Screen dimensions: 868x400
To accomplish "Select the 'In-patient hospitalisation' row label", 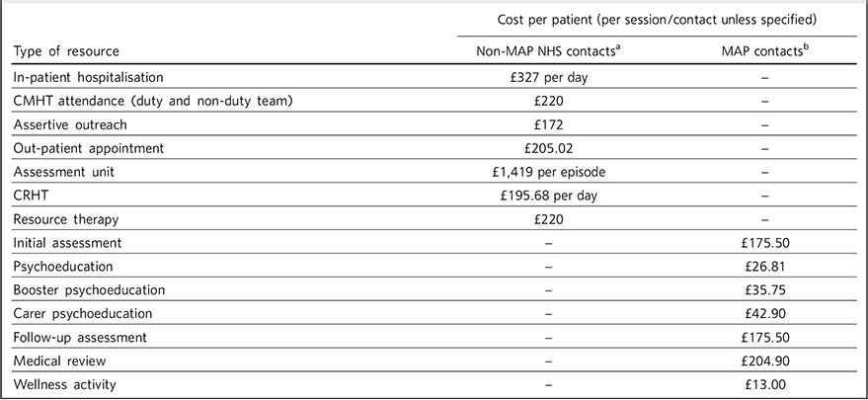I will pos(88,76).
